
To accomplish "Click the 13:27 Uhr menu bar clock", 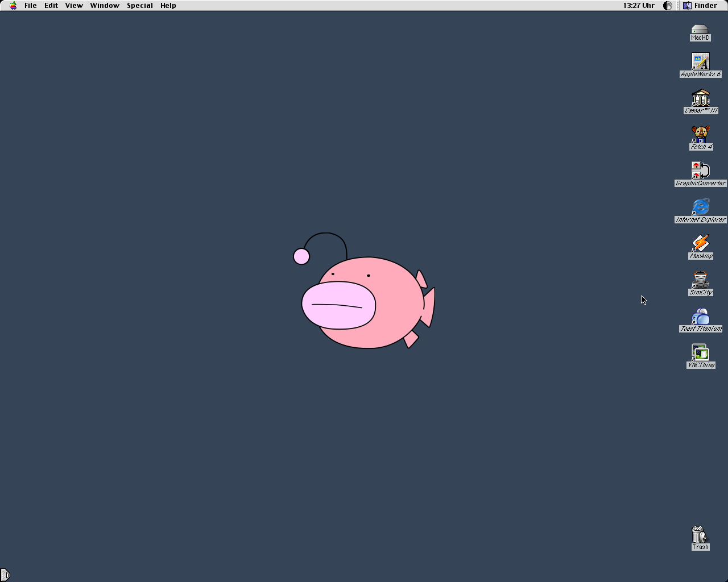I will [x=638, y=6].
